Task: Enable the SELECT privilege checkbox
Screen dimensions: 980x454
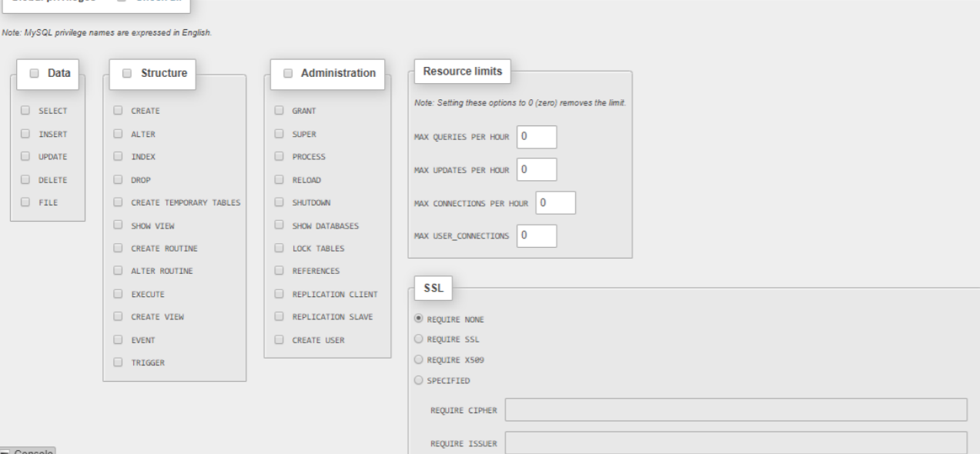Action: [25, 111]
